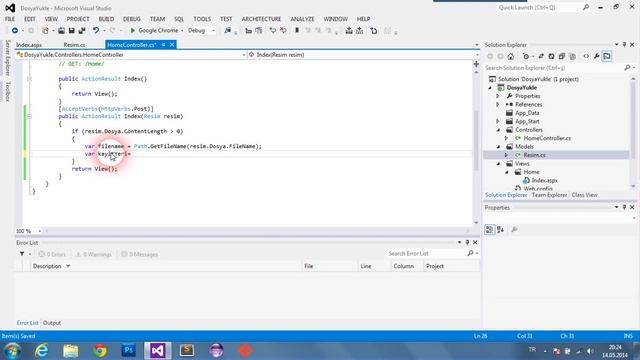Click the Collapse All icon in Solution Explorer
The width and height of the screenshot is (640, 360).
click(562, 56)
